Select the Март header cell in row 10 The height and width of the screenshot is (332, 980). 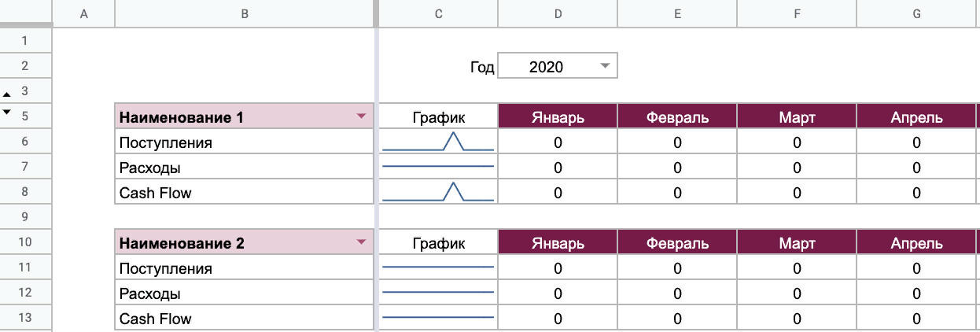point(797,243)
